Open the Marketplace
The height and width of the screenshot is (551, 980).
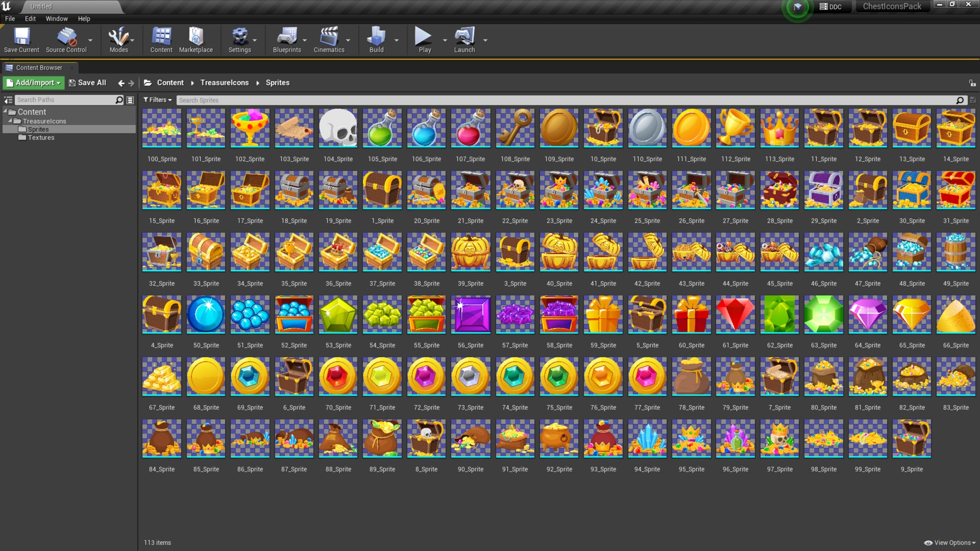[x=196, y=36]
